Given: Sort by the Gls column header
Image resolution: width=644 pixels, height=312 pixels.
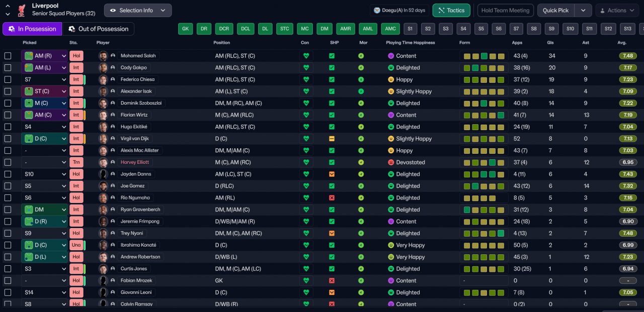Looking at the screenshot, I should pyautogui.click(x=550, y=43).
